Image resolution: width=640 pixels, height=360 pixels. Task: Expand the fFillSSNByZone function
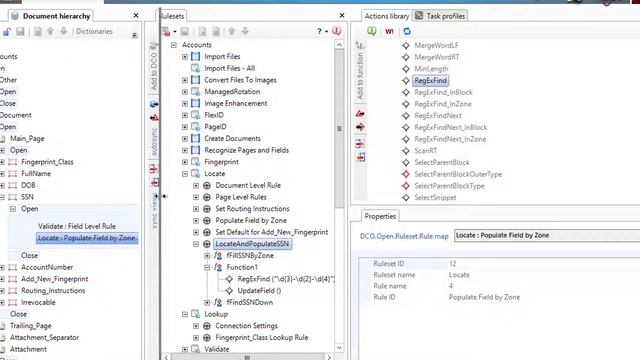(207, 256)
